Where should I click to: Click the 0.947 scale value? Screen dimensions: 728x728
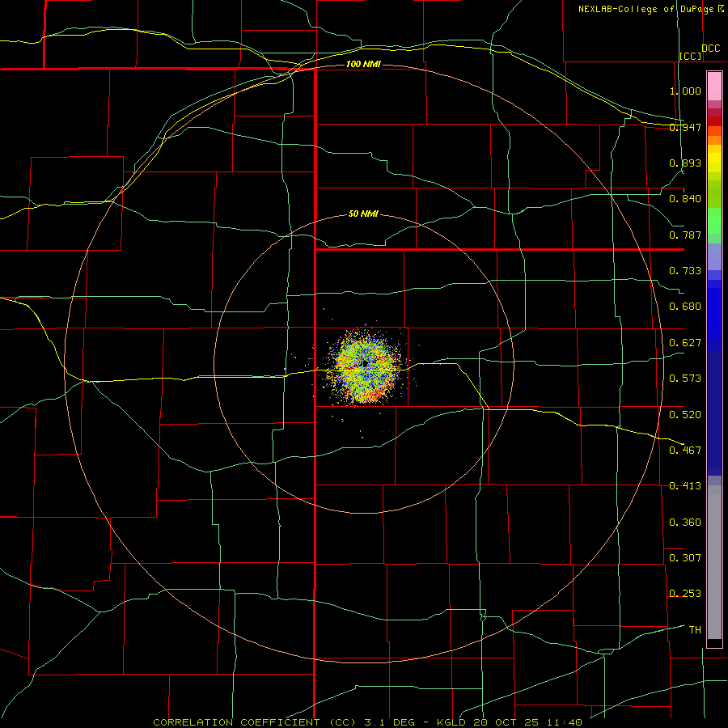point(685,127)
